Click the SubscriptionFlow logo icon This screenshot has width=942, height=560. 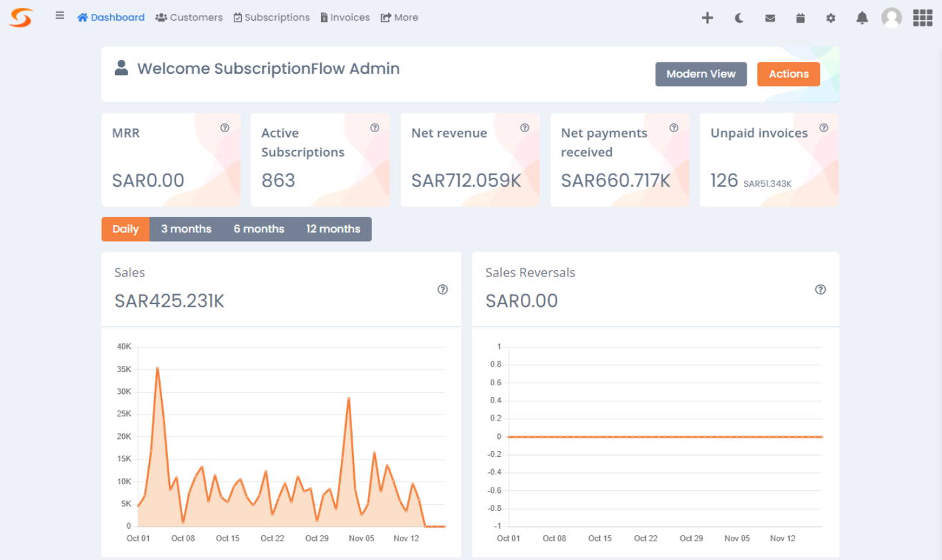[21, 17]
